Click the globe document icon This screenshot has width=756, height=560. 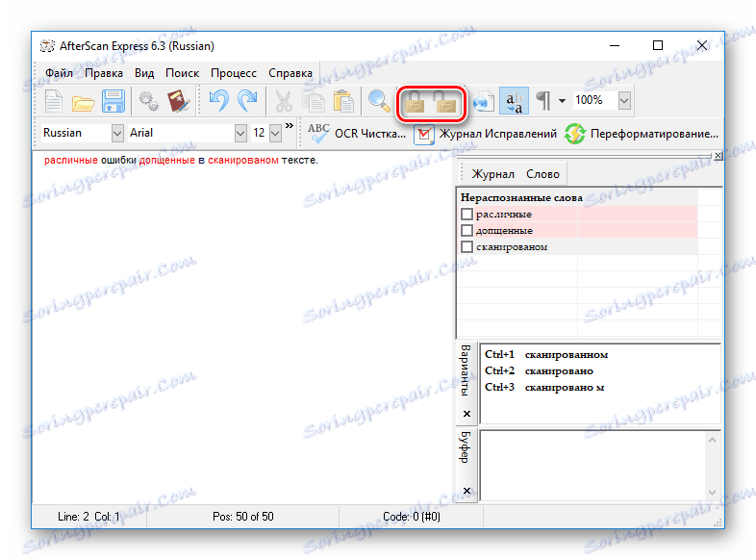tap(484, 101)
